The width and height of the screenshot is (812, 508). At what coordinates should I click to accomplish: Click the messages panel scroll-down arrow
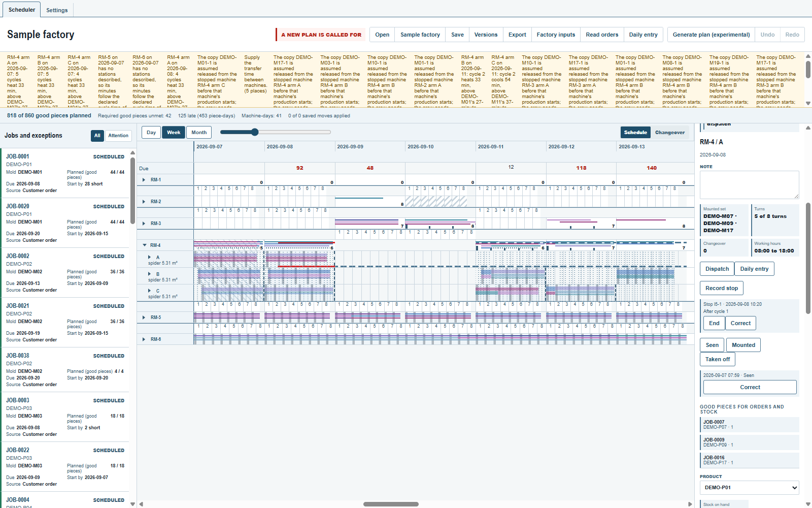pyautogui.click(x=808, y=103)
